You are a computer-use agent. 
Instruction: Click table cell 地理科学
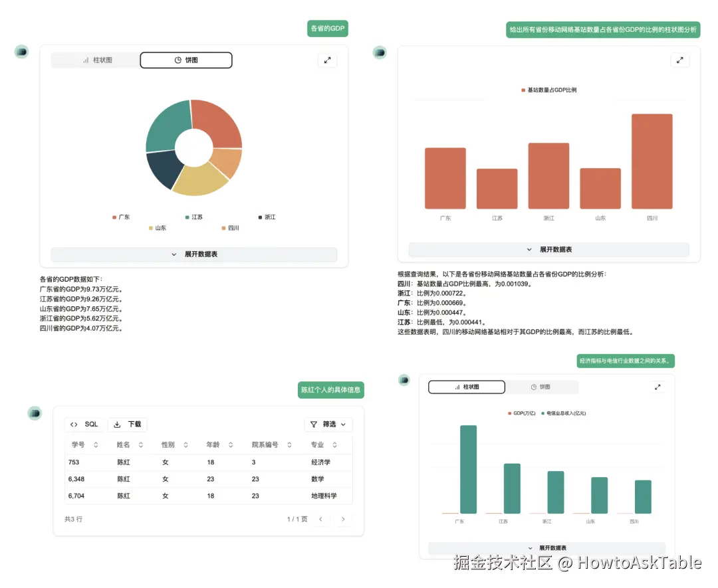tap(324, 496)
